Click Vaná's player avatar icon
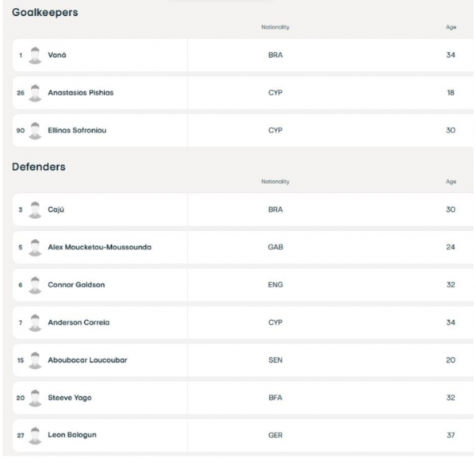This screenshot has height=458, width=476. pos(35,56)
